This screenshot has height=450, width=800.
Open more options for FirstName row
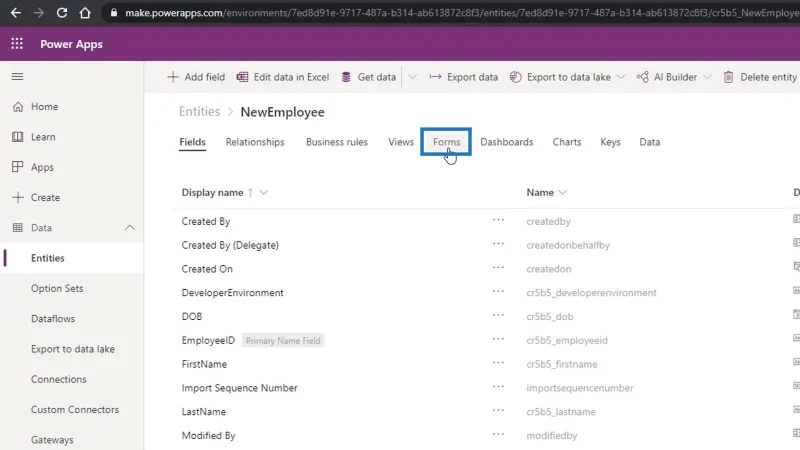[x=498, y=363]
